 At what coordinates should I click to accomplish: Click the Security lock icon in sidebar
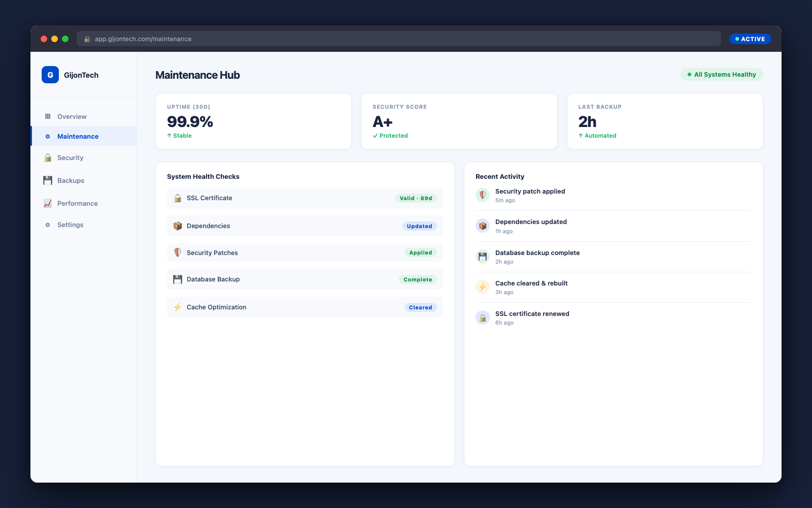[48, 157]
